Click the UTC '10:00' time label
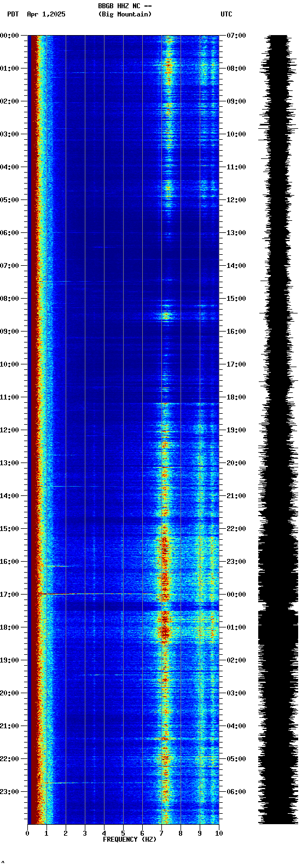 [236, 134]
